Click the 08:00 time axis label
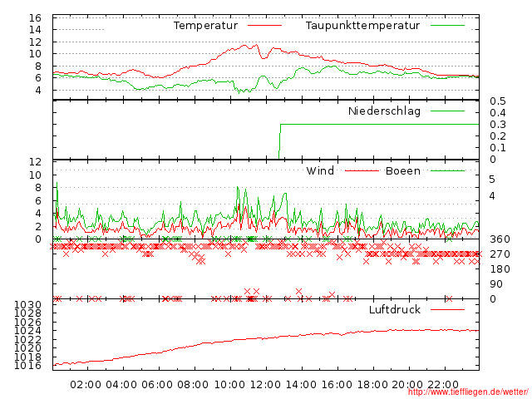532x399 pixels. tap(193, 385)
